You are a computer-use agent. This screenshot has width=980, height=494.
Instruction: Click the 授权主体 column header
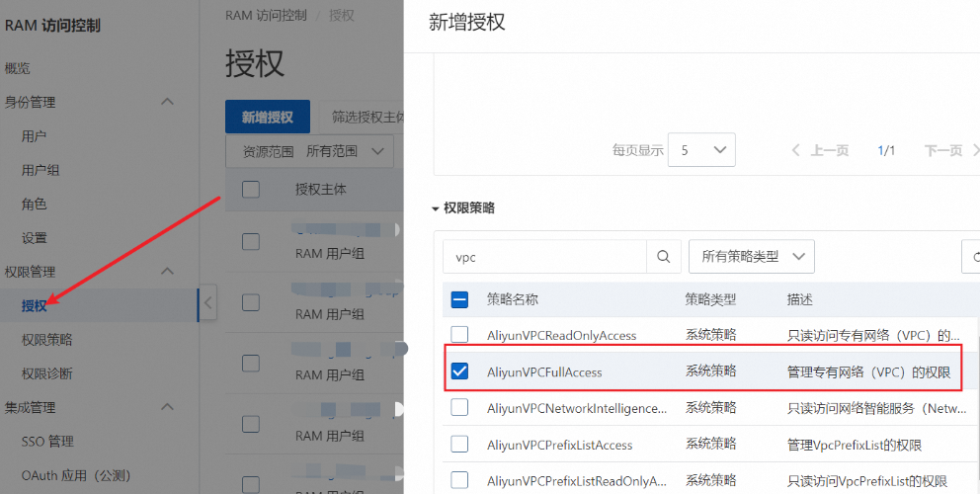click(x=321, y=189)
